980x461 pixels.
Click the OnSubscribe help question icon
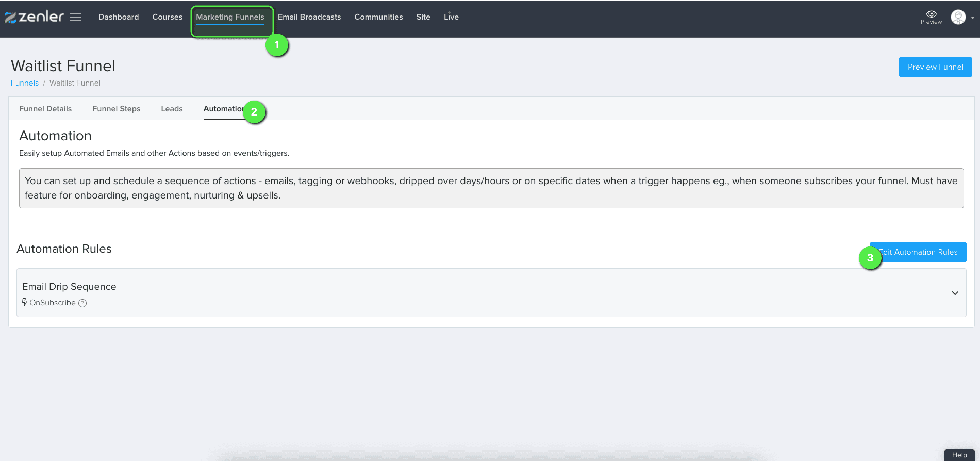(x=82, y=303)
